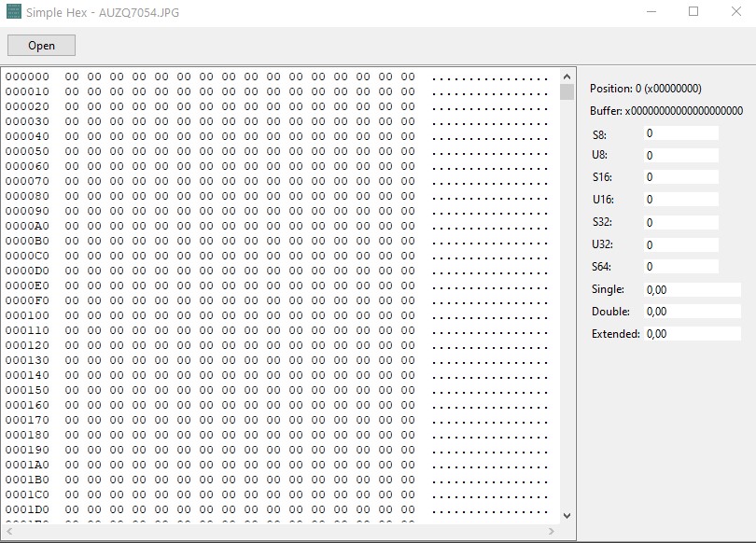
Task: Click the vertical scrollbar down arrow
Action: point(567,514)
